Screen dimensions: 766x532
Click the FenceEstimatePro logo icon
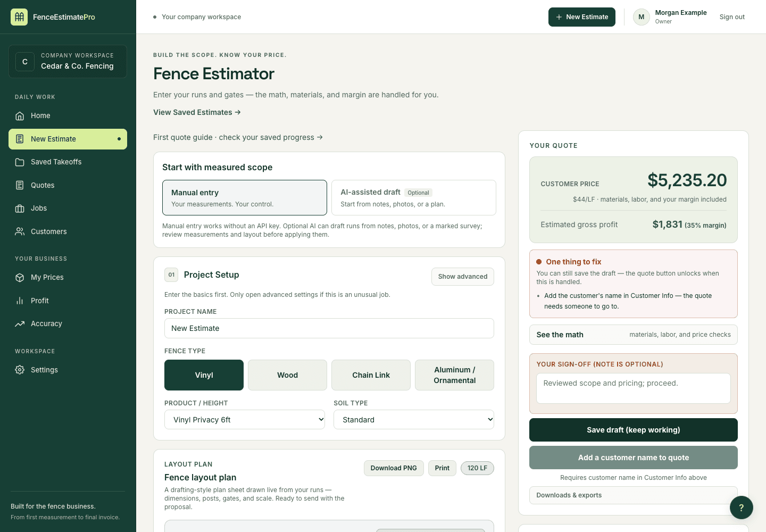tap(19, 17)
